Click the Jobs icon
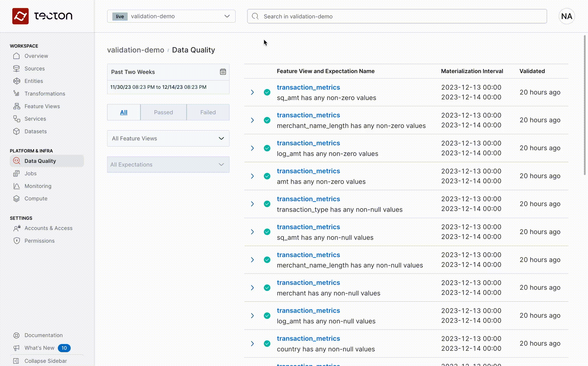Screen dimensions: 588x366 [x=17, y=174]
